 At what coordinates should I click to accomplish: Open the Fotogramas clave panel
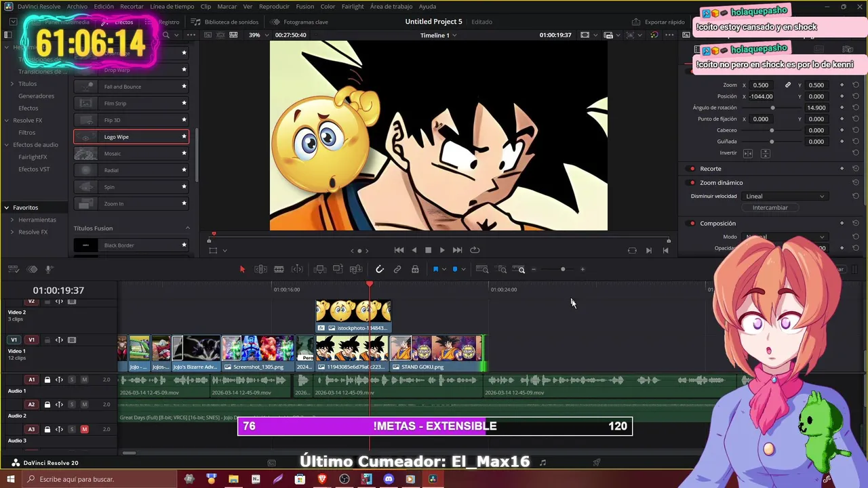click(300, 22)
